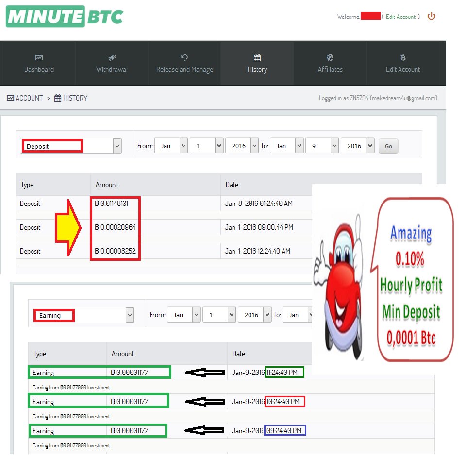The image size is (466, 476).
Task: Click date Jan-1-2016 09:00:44 PM
Action: click(x=259, y=227)
